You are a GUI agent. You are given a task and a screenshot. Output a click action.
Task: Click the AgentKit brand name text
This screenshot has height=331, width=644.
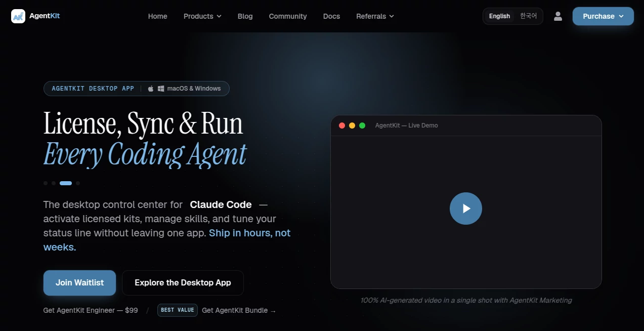pos(45,16)
